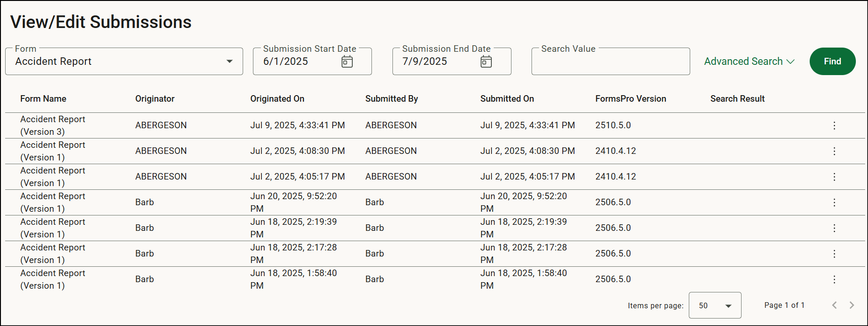
Task: Click Originated On Jul 2, 2025, 4:08:30 PM
Action: [x=298, y=151]
